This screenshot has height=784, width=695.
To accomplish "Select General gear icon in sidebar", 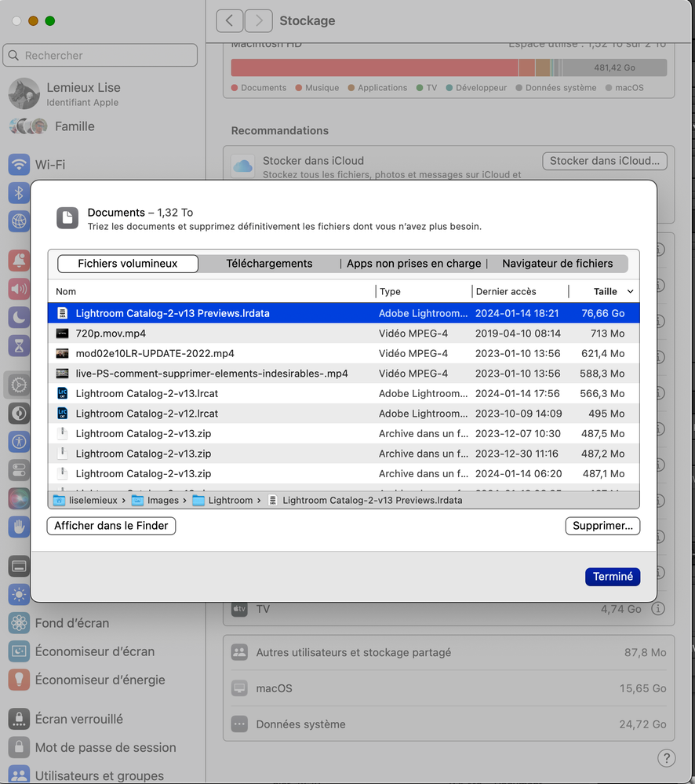I will 19,385.
